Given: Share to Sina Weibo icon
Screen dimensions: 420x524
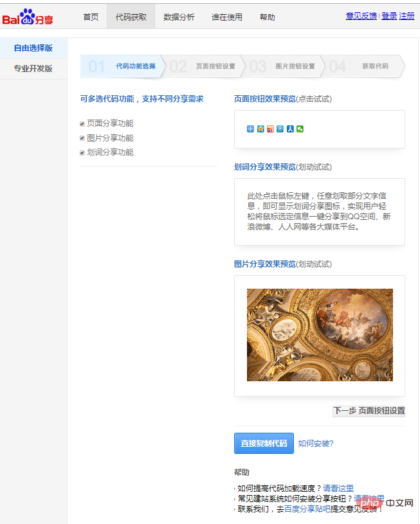Looking at the screenshot, I should click(x=270, y=129).
